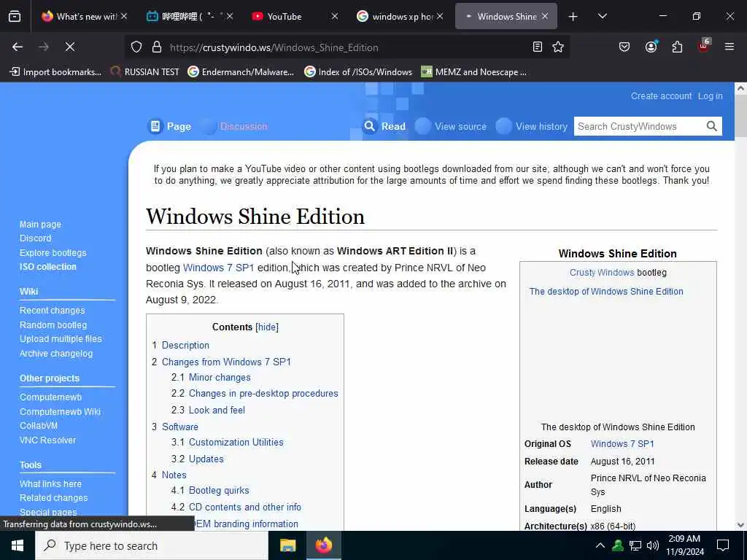Click the Type here to search box
Screen dimensions: 747x560
[x=152, y=545]
